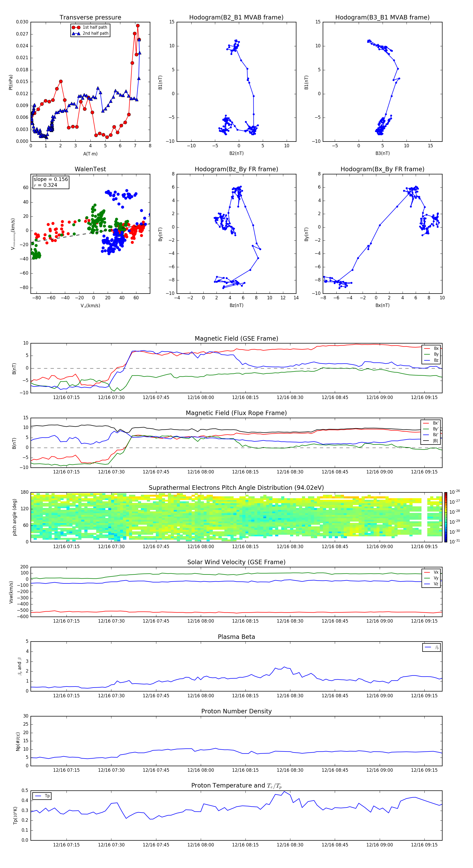
Task: Select the '1st half path' legend entry
Action: point(90,27)
